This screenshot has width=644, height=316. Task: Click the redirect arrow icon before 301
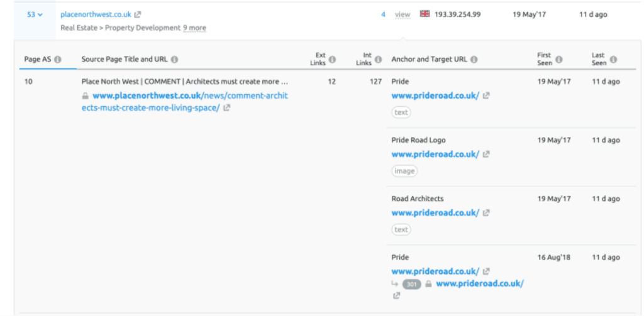(395, 283)
